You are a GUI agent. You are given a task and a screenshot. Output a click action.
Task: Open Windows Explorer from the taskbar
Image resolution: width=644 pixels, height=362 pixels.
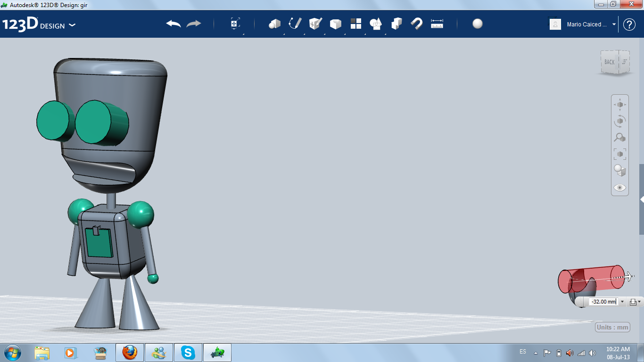pos(42,353)
